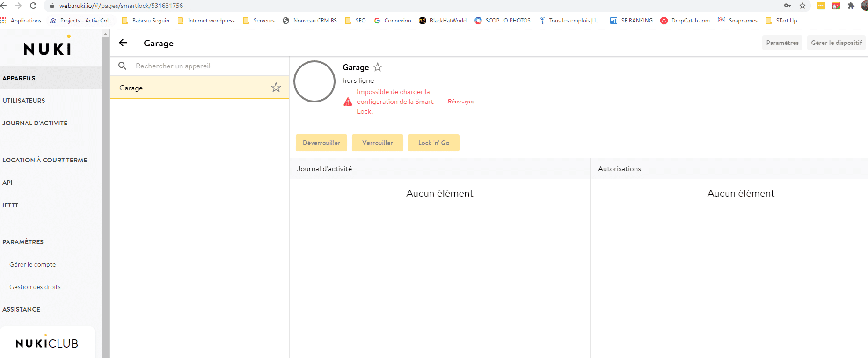The image size is (868, 358).
Task: Click the red warning triangle icon
Action: (348, 102)
